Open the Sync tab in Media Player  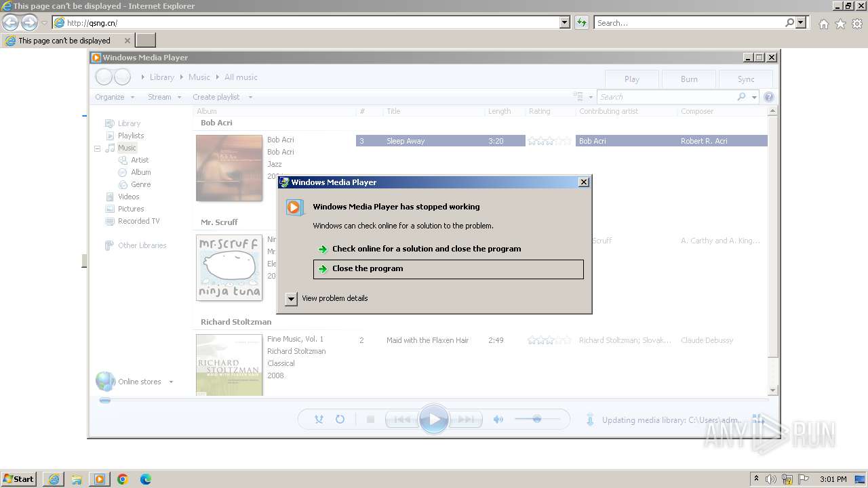(746, 79)
